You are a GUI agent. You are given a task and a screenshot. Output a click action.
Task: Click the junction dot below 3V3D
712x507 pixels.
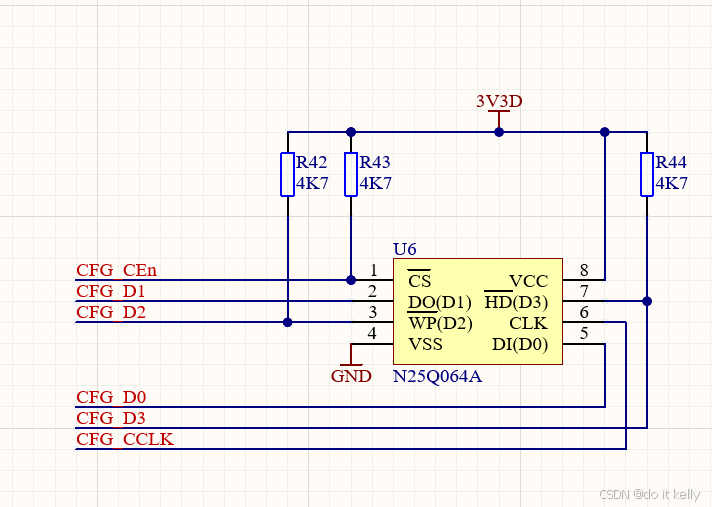[x=499, y=132]
